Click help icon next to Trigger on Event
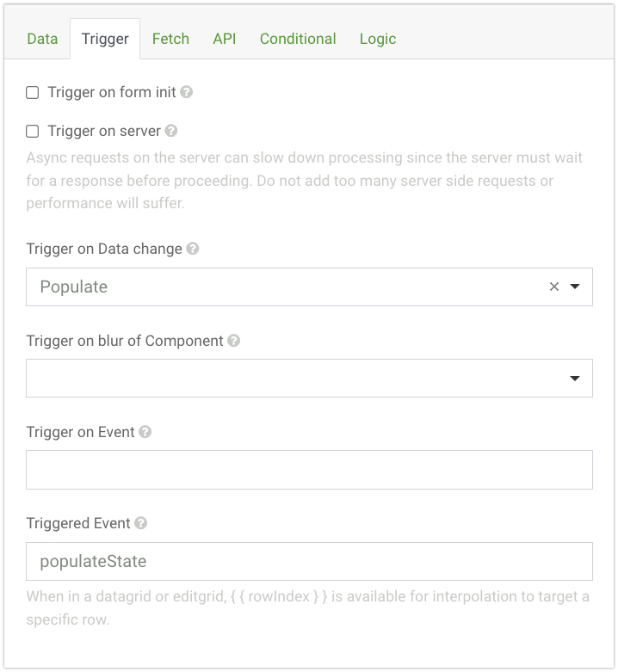The height and width of the screenshot is (672, 618). point(145,432)
